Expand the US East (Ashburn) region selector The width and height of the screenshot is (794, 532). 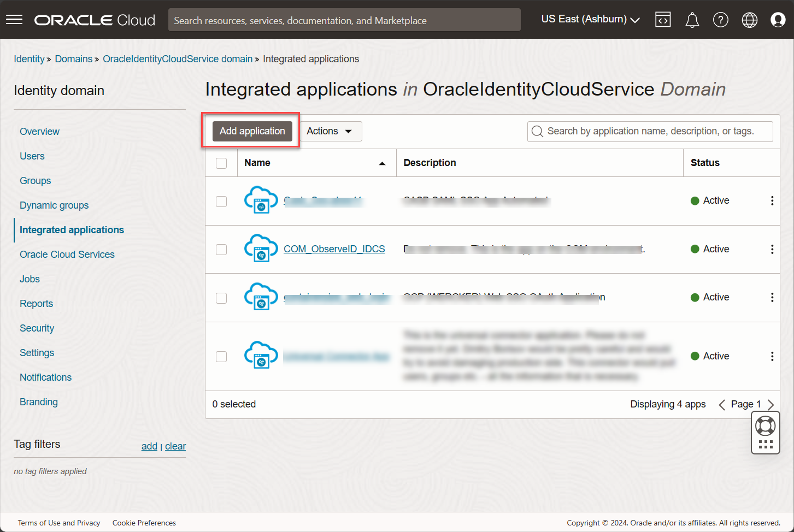point(590,19)
